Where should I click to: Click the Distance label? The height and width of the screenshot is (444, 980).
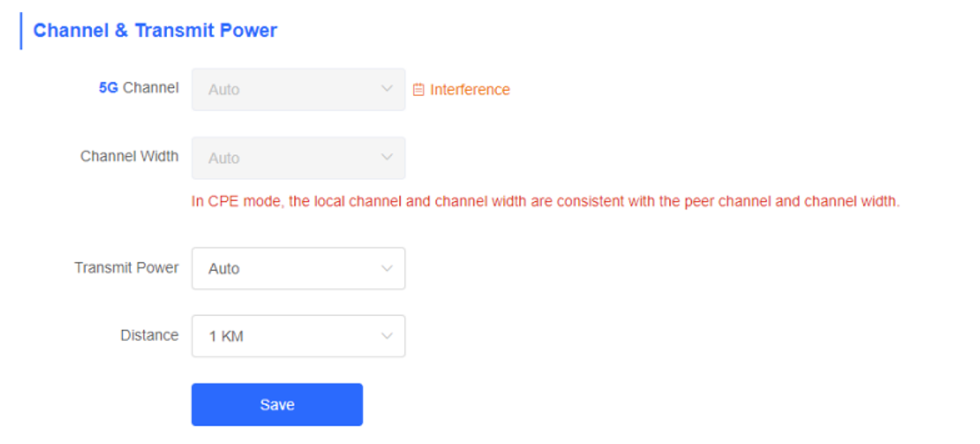(150, 335)
